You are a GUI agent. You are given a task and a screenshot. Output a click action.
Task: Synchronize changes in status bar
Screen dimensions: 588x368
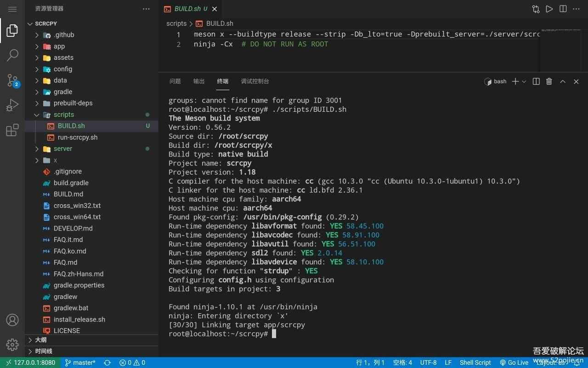(107, 362)
